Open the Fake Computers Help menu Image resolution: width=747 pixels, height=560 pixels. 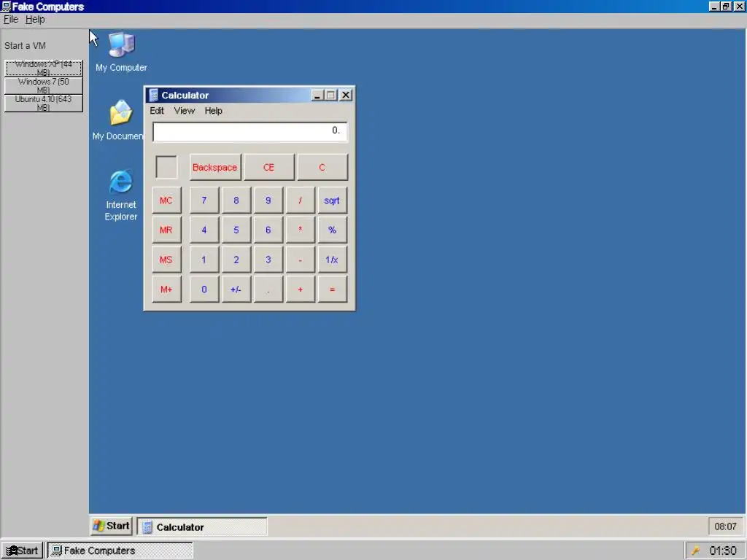pos(35,19)
